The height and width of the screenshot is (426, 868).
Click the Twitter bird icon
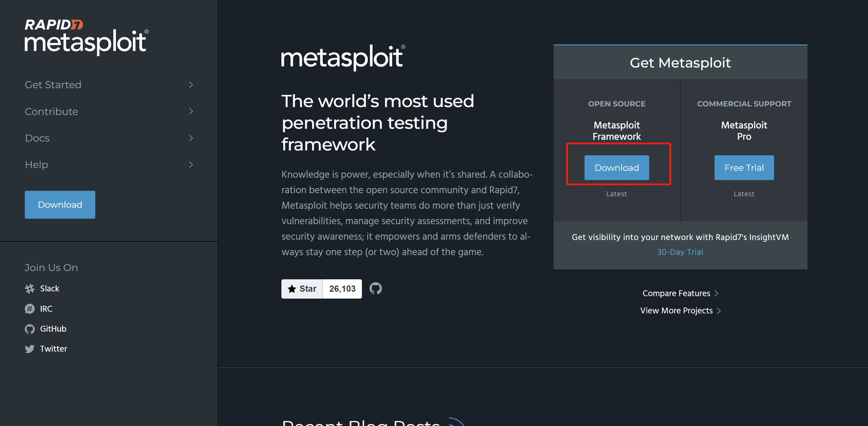click(x=30, y=349)
